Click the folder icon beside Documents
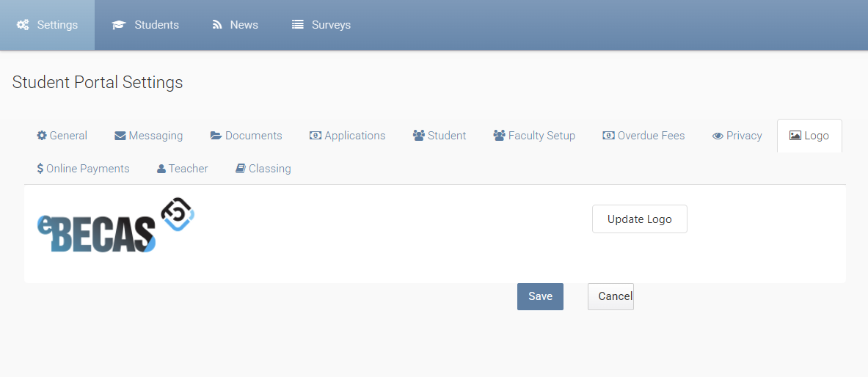The width and height of the screenshot is (868, 377). 216,136
